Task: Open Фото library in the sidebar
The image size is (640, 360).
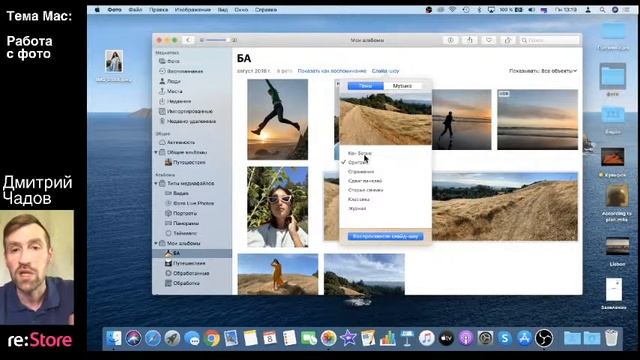Action: click(173, 61)
